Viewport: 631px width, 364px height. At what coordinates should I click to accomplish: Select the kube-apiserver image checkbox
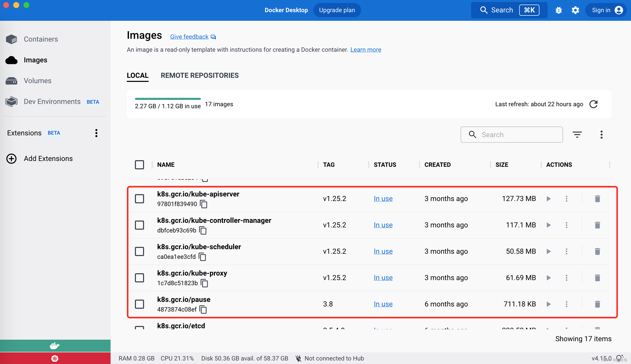point(139,199)
